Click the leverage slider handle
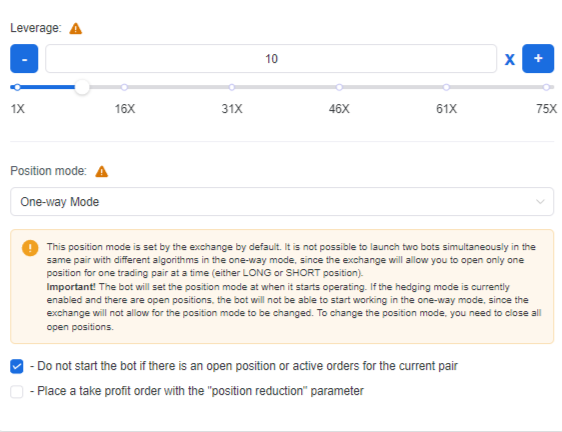 (x=82, y=87)
